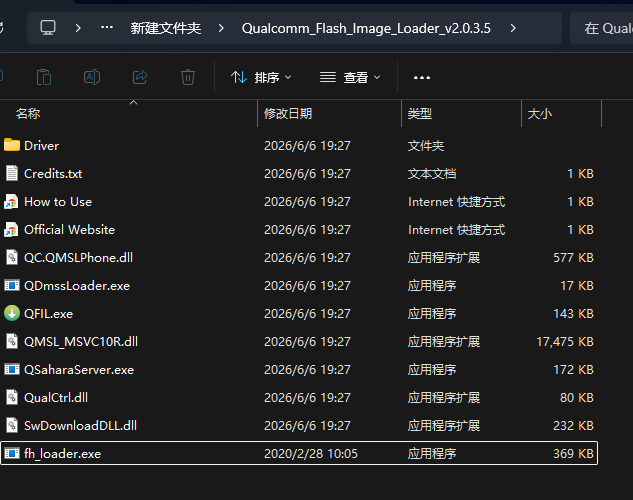Click the QualCtrl.dll file icon
Viewport: 633px width, 500px height.
coord(12,397)
